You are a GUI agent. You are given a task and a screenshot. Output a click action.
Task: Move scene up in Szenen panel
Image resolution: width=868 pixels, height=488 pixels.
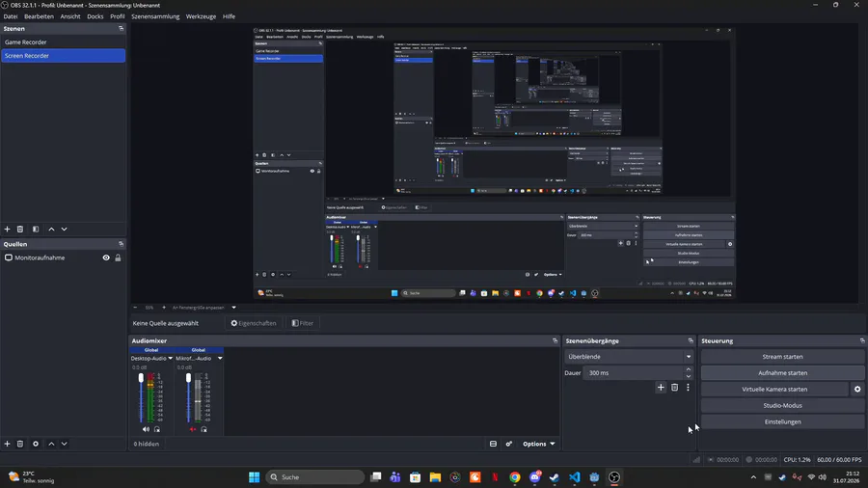click(x=51, y=230)
